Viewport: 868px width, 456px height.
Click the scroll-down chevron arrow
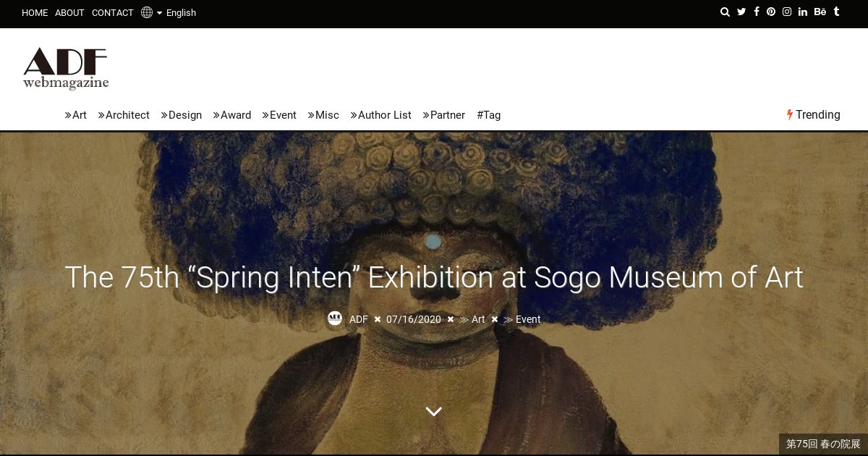[434, 411]
